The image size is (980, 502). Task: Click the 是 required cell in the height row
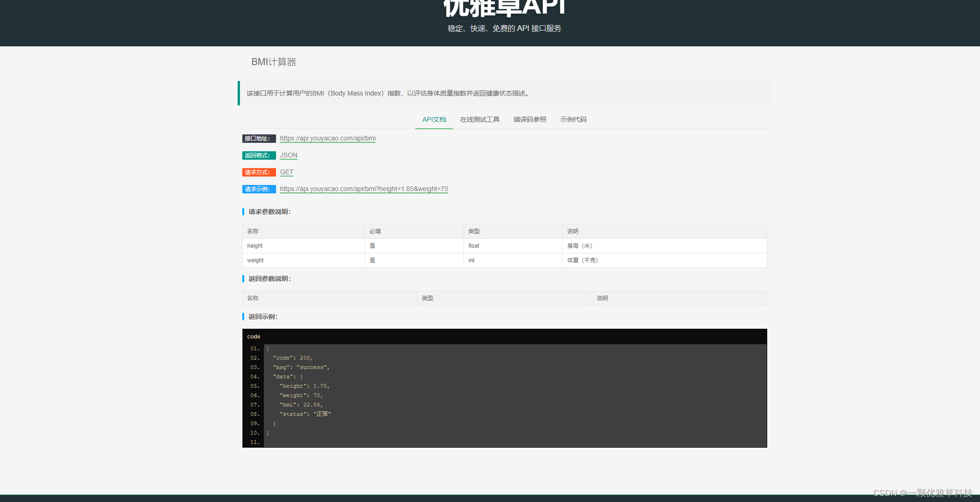click(414, 246)
